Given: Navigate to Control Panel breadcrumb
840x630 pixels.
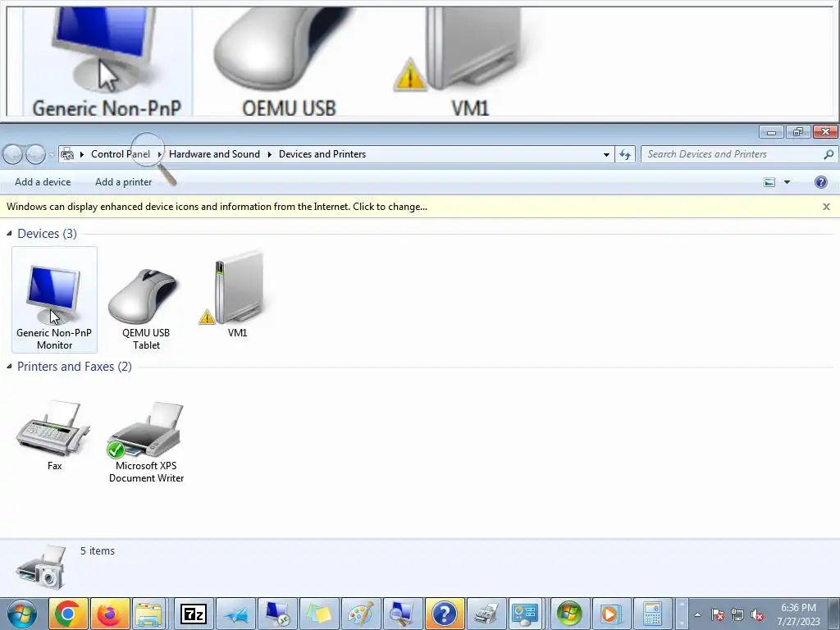Looking at the screenshot, I should point(121,154).
